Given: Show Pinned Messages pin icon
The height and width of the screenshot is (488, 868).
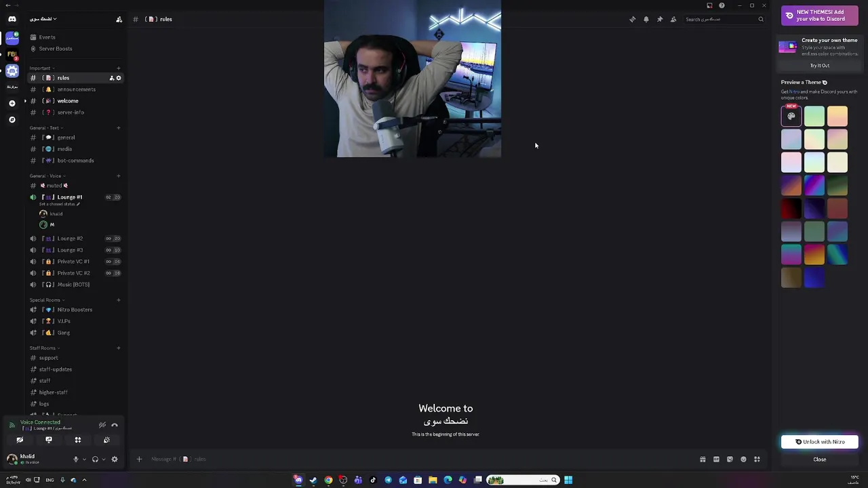Looking at the screenshot, I should click(x=660, y=19).
